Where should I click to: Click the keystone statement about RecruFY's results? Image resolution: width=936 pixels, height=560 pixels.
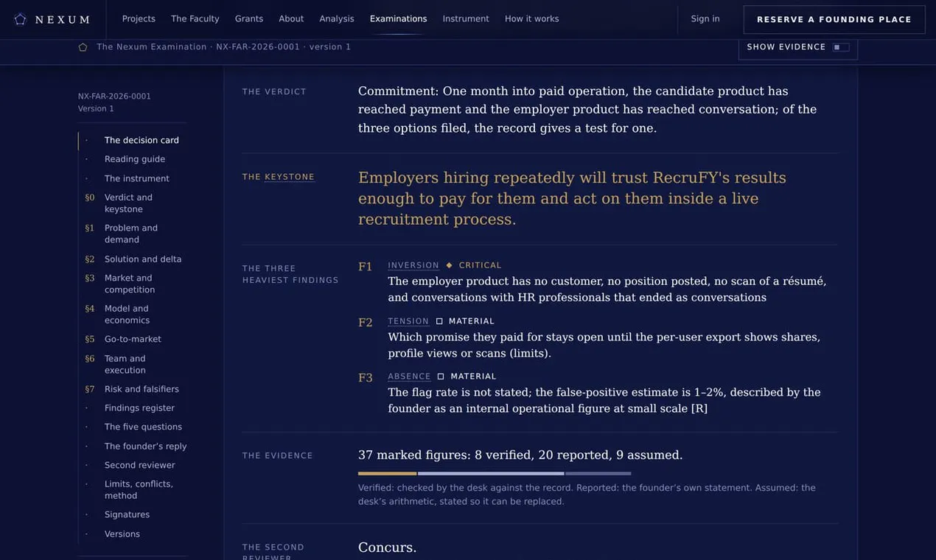point(572,199)
